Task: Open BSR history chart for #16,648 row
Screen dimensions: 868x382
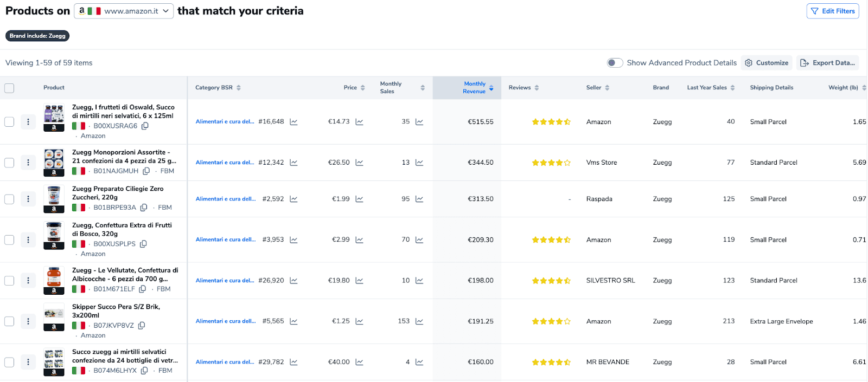Action: [293, 122]
